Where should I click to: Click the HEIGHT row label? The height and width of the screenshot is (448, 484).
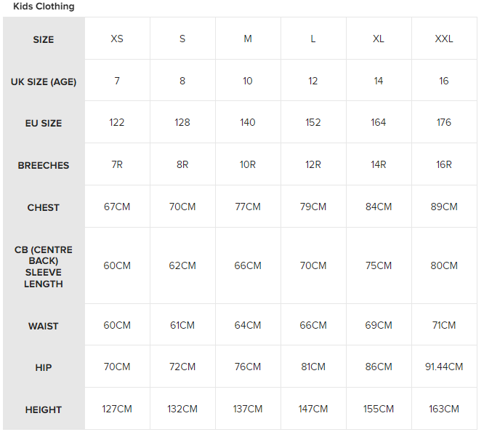(x=44, y=410)
